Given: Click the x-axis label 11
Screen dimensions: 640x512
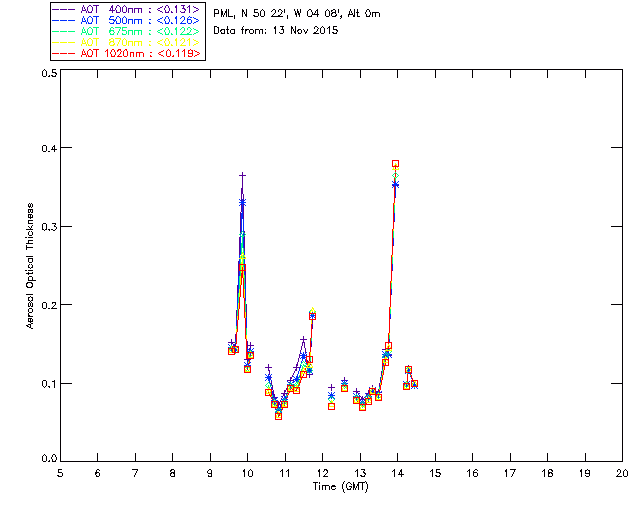Looking at the screenshot, I should click(x=285, y=473).
